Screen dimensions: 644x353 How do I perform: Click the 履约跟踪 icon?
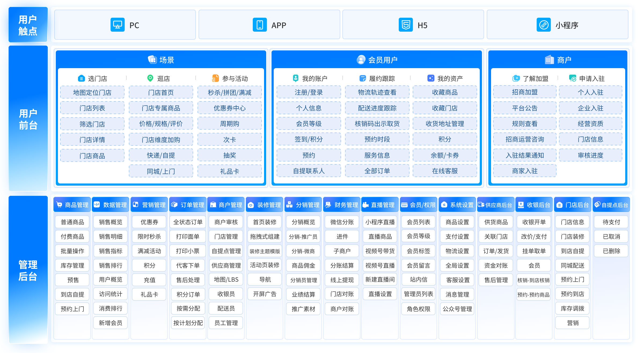pyautogui.click(x=363, y=78)
